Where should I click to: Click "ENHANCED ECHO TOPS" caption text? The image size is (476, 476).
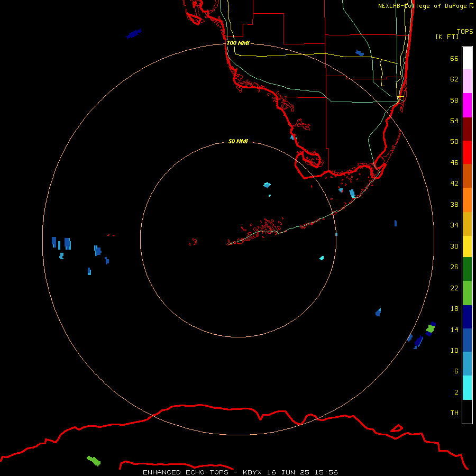point(186,472)
